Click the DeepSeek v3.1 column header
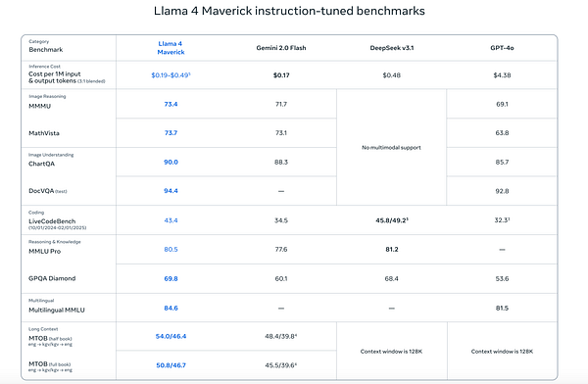 pyautogui.click(x=391, y=48)
